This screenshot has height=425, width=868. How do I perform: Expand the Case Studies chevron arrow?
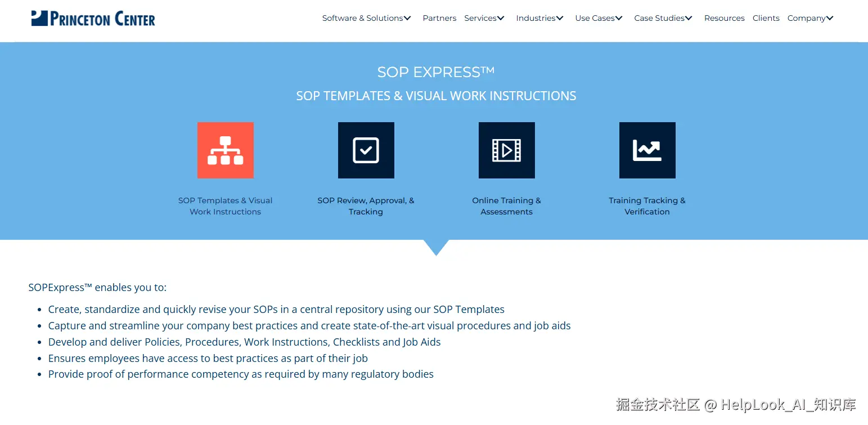pos(689,18)
